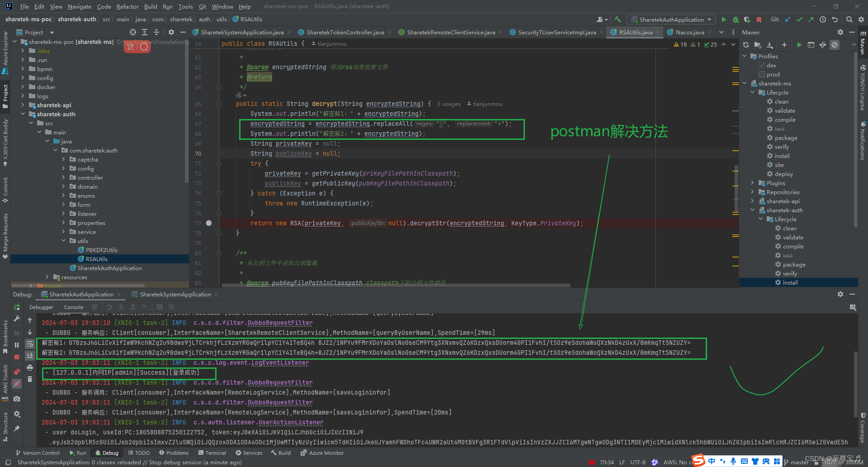Disable the dev Maven profile checkbox
Viewport: 868px width, 467px height.
click(x=761, y=65)
